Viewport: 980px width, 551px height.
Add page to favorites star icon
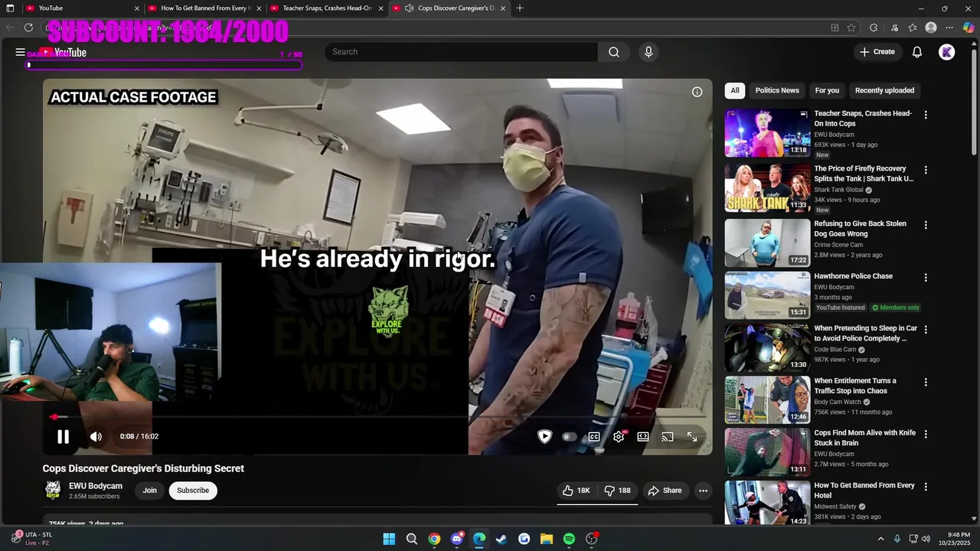pyautogui.click(x=851, y=28)
